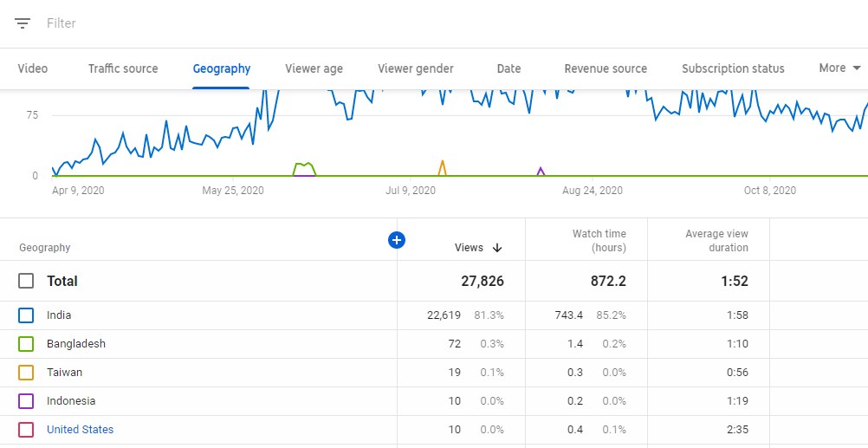Click the Oct 8, 2020 axis label
This screenshot has height=448, width=868.
click(770, 191)
